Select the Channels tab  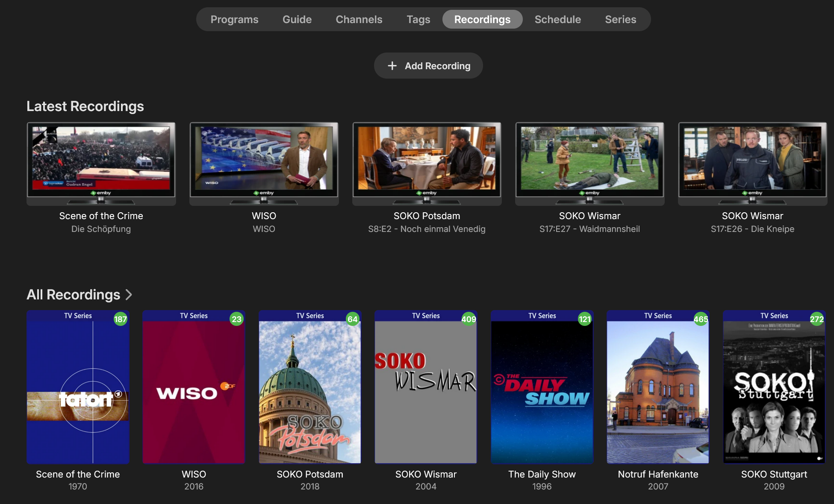pyautogui.click(x=359, y=20)
